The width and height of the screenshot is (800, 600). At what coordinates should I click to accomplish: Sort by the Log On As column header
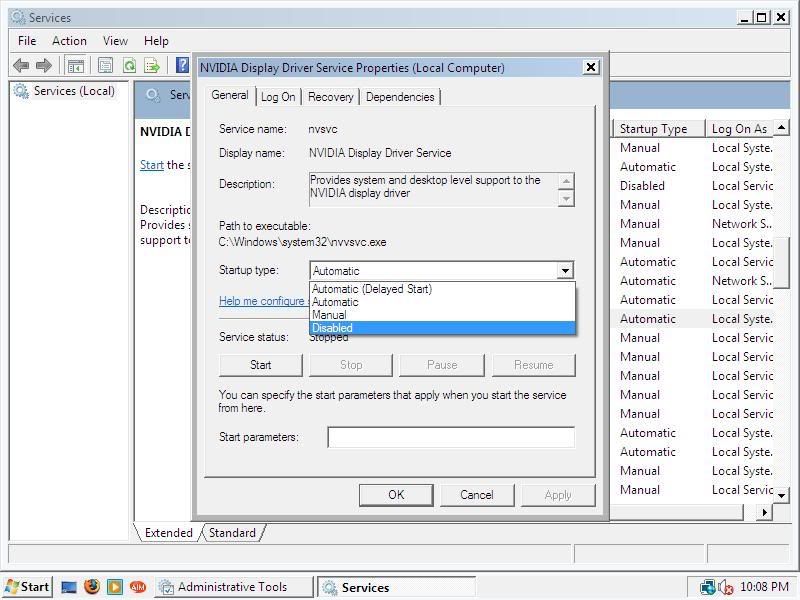click(739, 129)
